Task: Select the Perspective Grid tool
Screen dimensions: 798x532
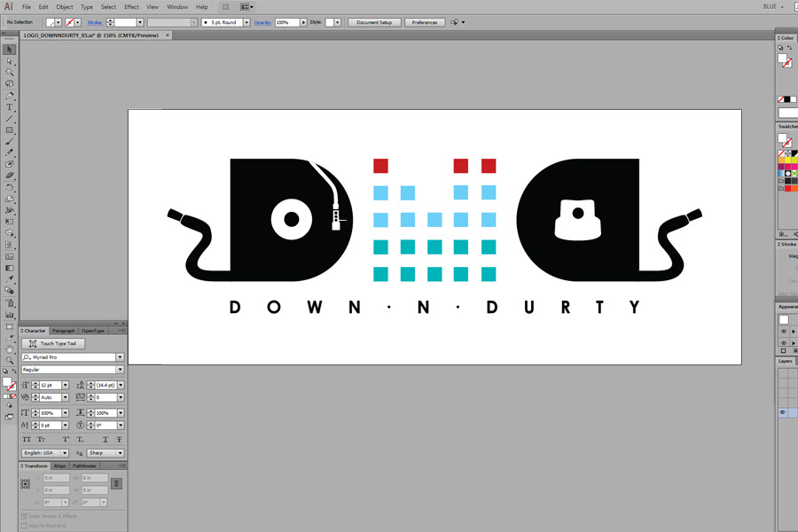Action: pyautogui.click(x=9, y=245)
